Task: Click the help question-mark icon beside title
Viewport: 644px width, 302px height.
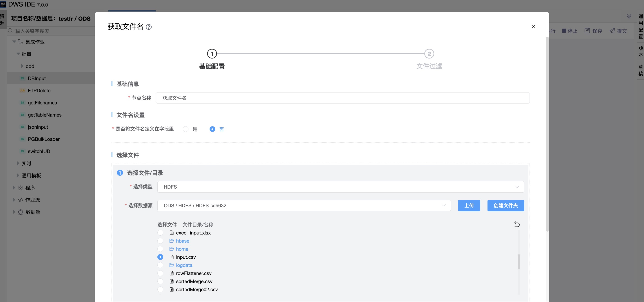Action: (149, 27)
